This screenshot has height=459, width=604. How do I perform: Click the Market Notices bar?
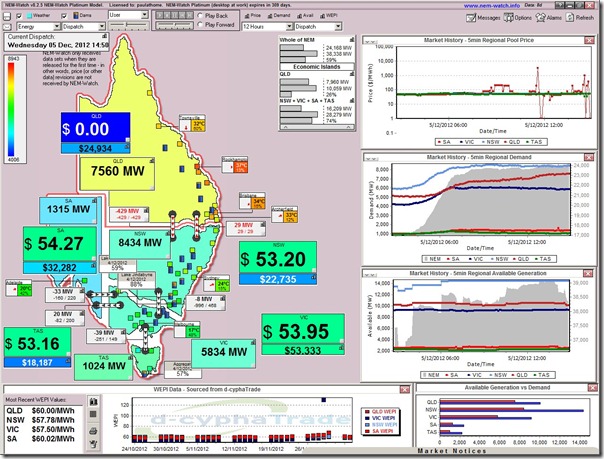click(x=451, y=451)
